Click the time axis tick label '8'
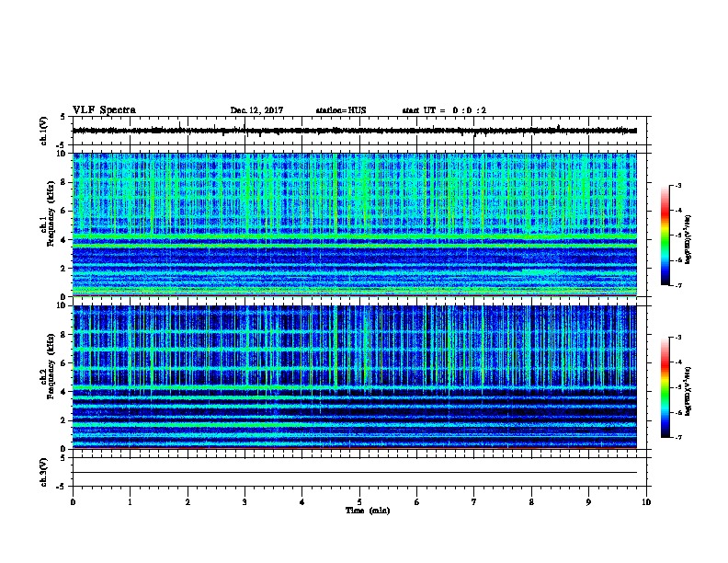The width and height of the screenshot is (728, 563). (531, 502)
